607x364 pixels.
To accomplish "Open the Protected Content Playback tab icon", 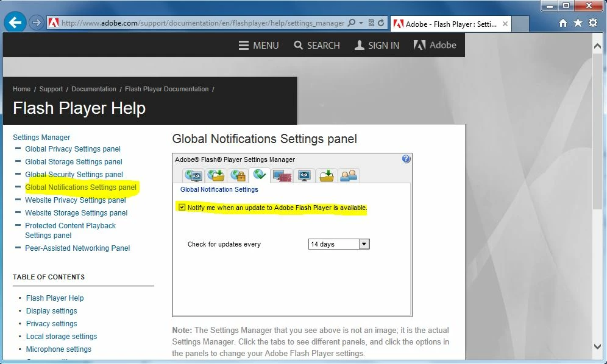I will pos(282,176).
